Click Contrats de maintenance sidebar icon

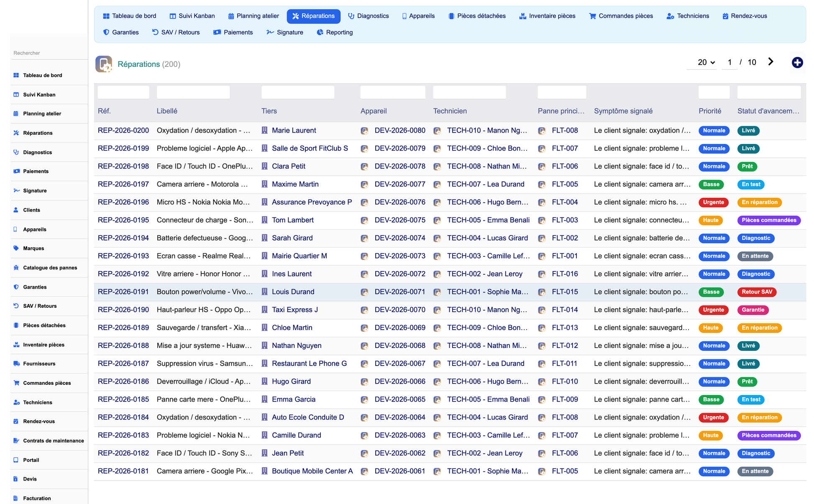pyautogui.click(x=16, y=441)
